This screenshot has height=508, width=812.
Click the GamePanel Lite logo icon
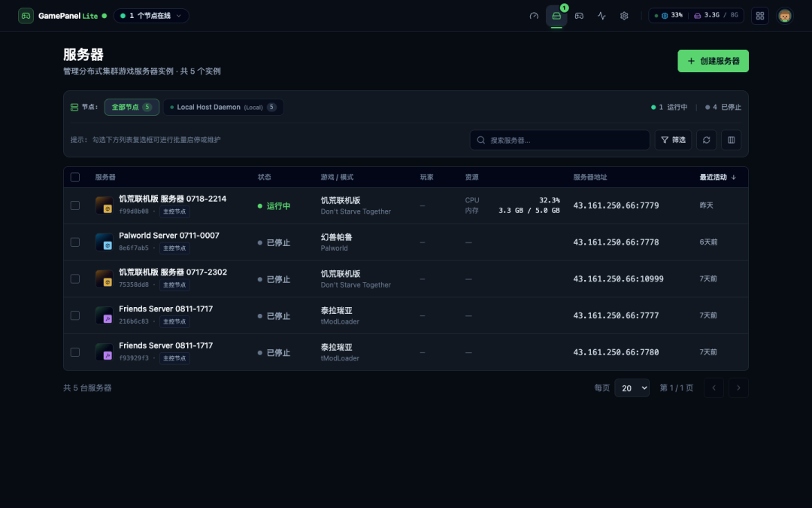coord(26,16)
